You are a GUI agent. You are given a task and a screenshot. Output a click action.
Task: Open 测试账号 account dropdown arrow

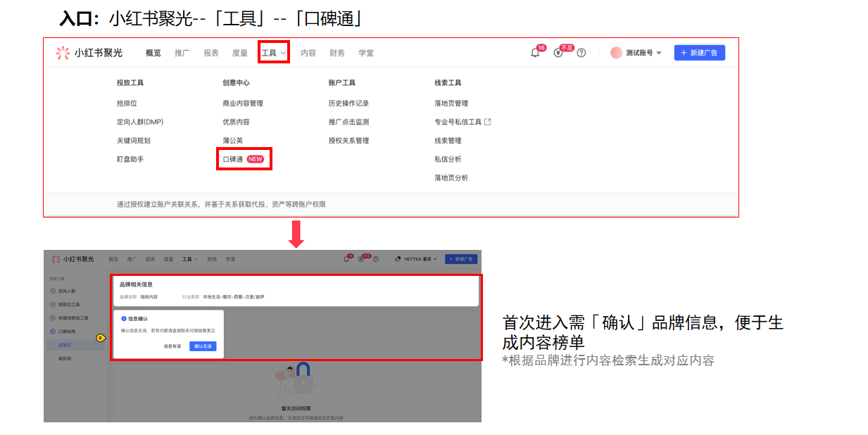[659, 53]
